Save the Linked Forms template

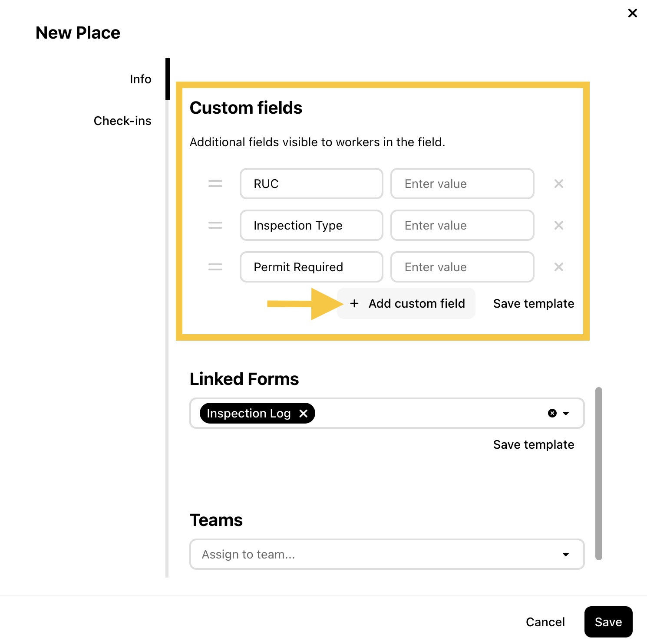click(534, 444)
